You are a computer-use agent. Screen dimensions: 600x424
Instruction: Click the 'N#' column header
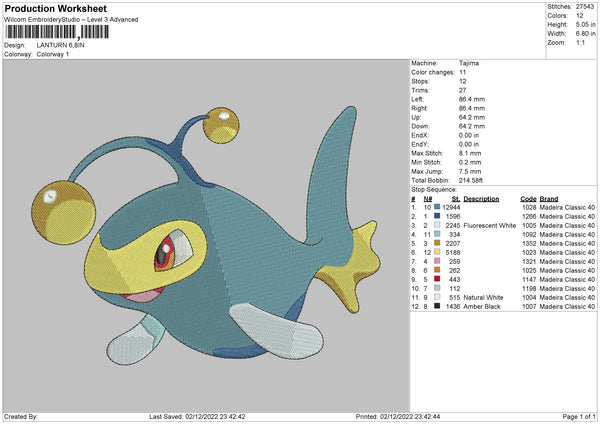(427, 199)
